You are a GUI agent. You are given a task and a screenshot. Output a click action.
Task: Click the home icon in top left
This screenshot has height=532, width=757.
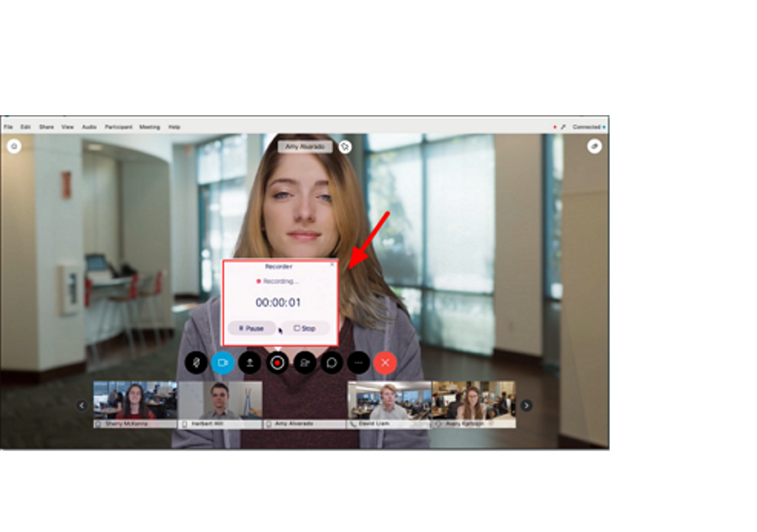coord(13,146)
